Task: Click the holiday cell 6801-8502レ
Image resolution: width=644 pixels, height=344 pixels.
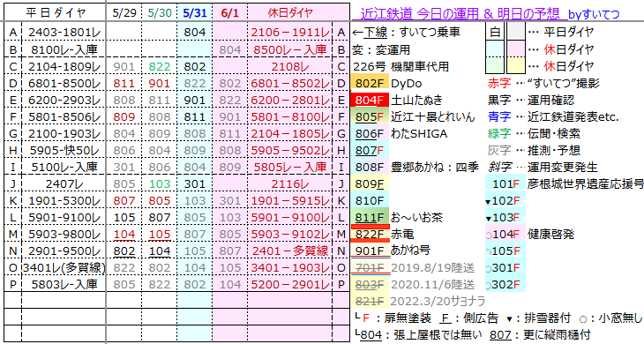Action: [x=290, y=83]
